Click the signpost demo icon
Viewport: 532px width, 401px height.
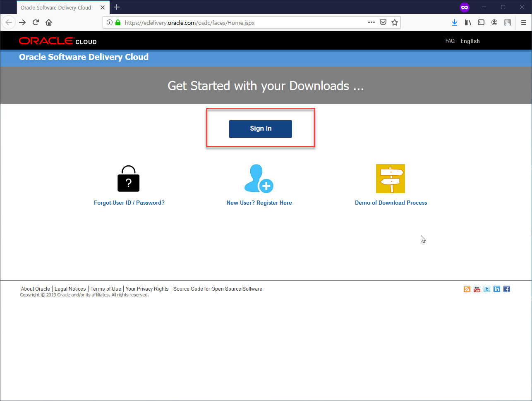(x=391, y=179)
